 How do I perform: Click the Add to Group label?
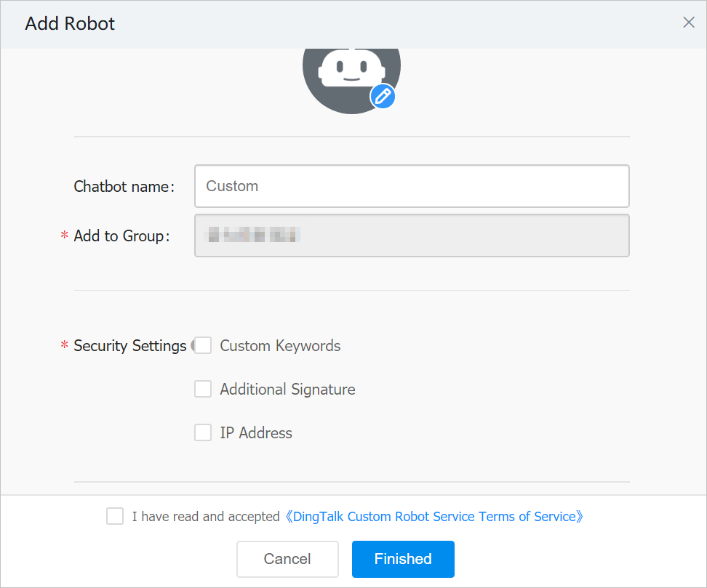tap(121, 236)
